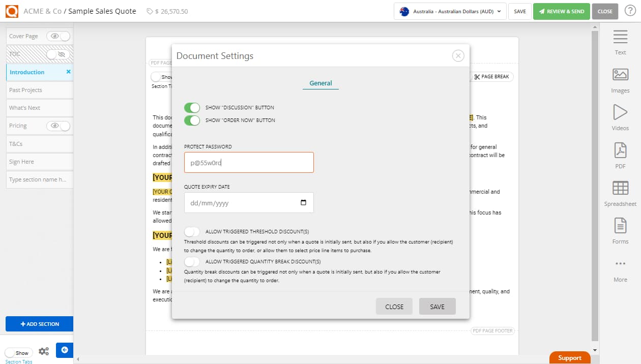Open the quote expiry date picker
The height and width of the screenshot is (364, 641).
(304, 202)
